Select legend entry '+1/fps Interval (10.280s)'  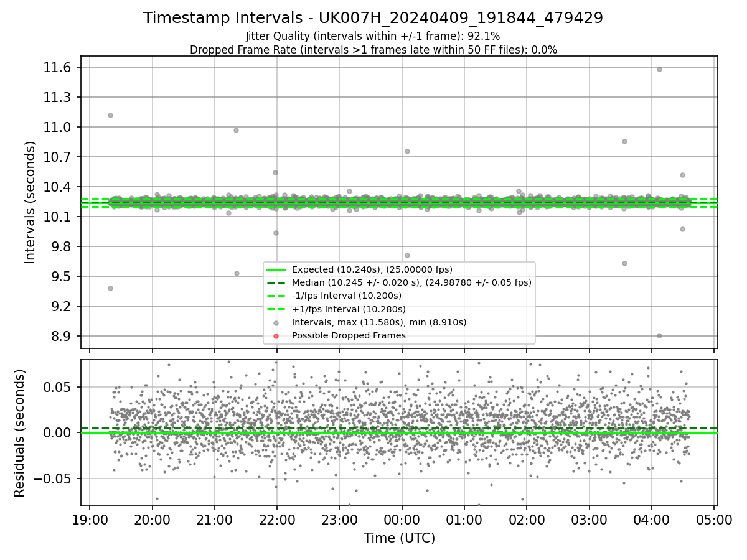[349, 309]
